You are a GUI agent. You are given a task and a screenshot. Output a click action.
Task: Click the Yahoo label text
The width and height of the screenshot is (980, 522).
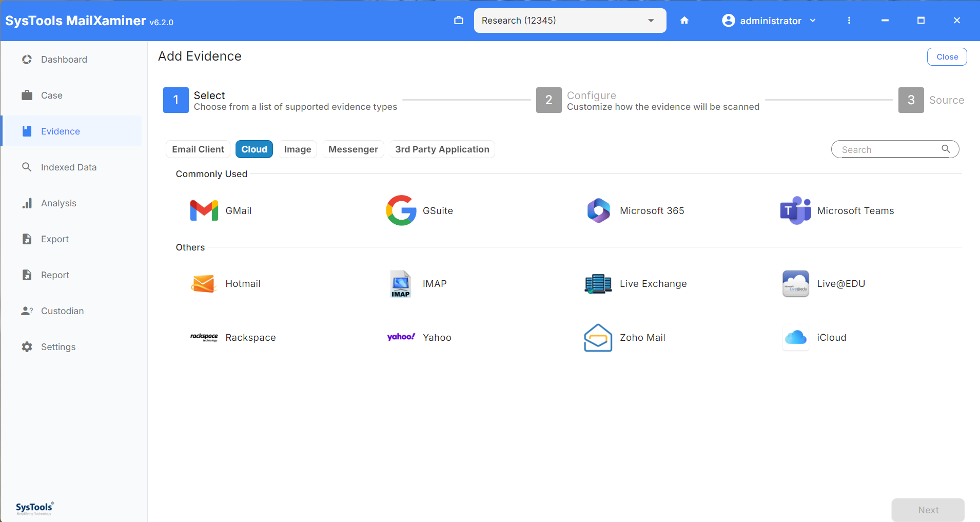(x=437, y=338)
